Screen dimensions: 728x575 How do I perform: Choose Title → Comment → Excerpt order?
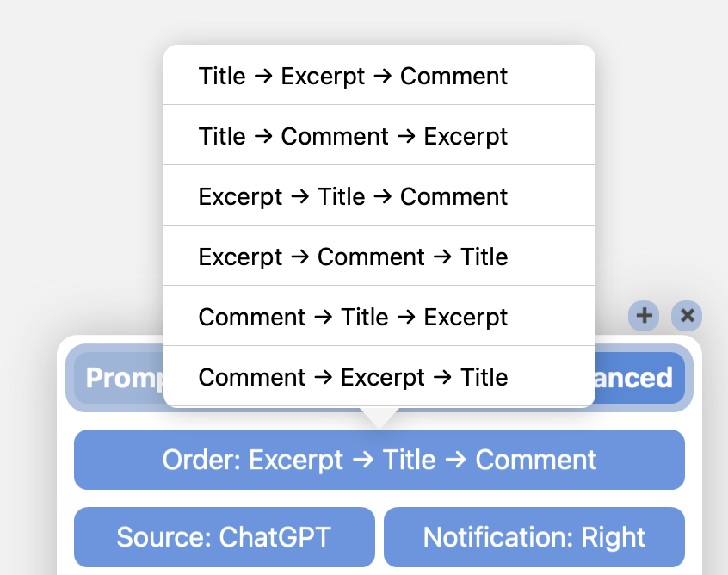(379, 135)
